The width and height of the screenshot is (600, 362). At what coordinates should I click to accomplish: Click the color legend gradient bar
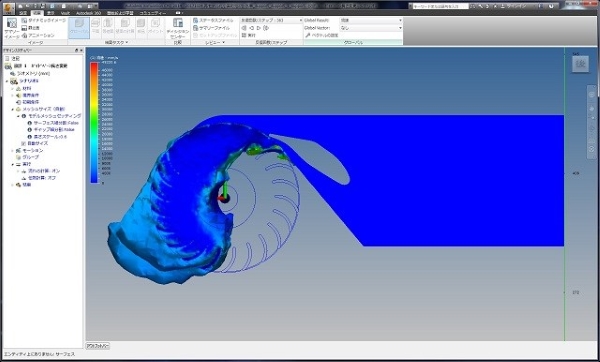(x=94, y=122)
